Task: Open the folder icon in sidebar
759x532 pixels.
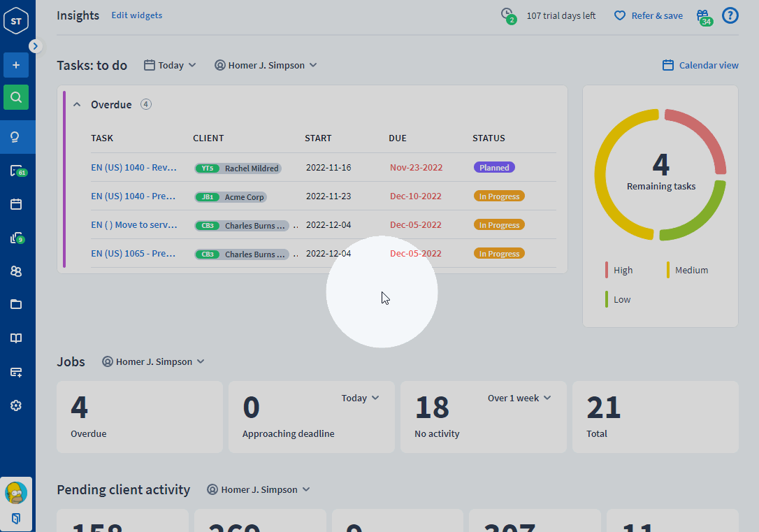Action: [16, 304]
